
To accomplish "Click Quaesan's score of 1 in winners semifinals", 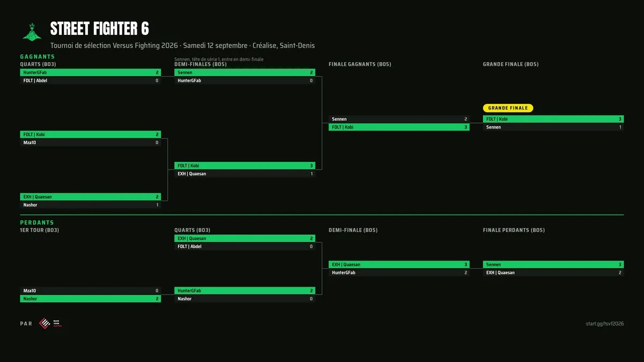I will pos(311,174).
